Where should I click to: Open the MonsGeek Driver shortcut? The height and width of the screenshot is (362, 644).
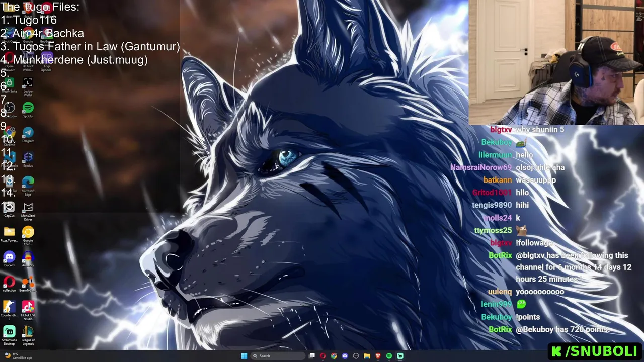click(x=28, y=211)
